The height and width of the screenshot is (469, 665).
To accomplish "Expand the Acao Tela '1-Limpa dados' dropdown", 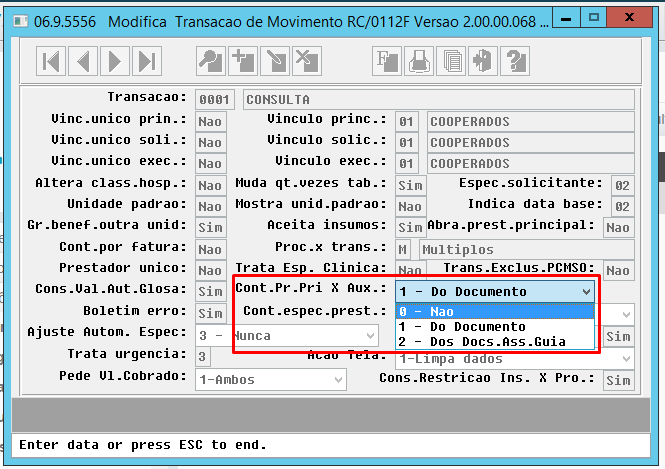I will [626, 359].
